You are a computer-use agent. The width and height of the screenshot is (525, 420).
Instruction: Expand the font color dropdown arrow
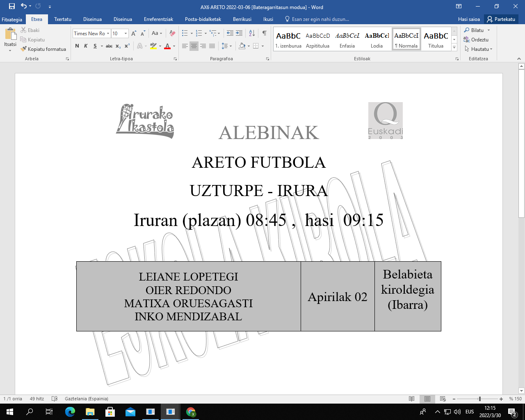point(174,46)
